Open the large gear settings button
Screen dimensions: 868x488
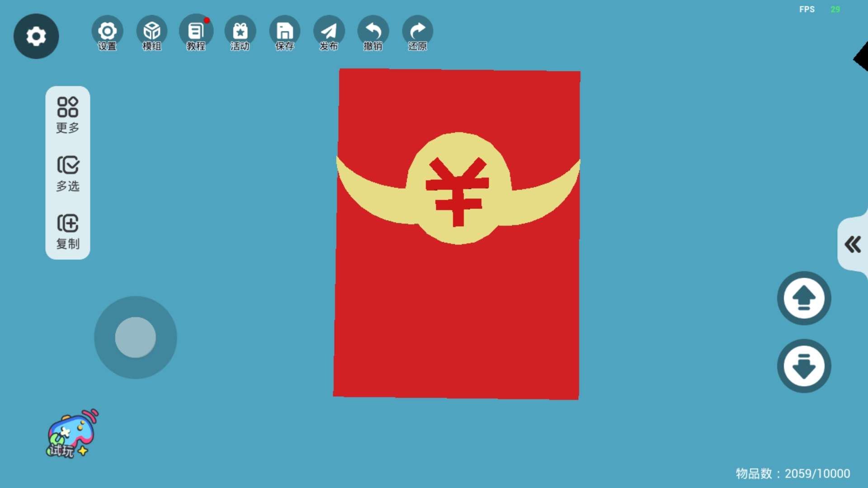click(36, 36)
